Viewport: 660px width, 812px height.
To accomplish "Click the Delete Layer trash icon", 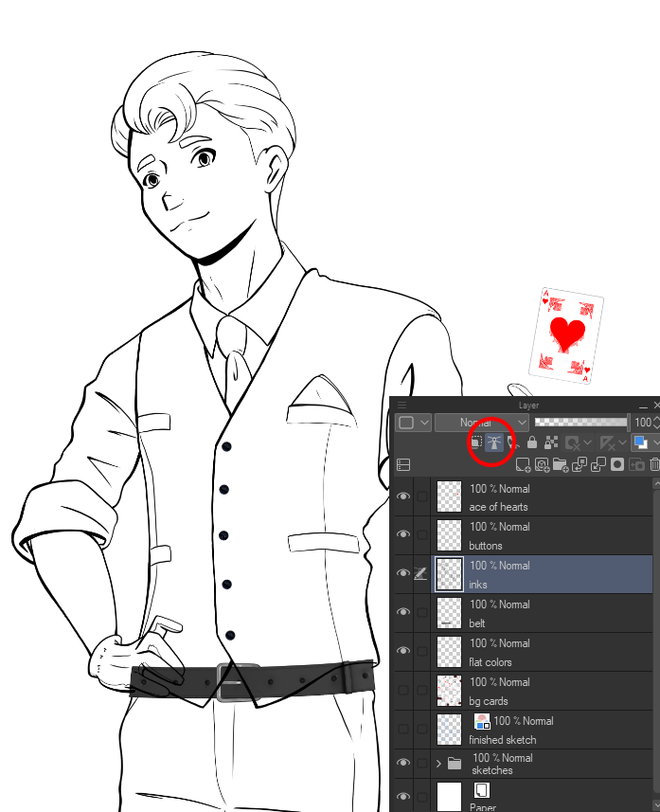I will tap(655, 464).
